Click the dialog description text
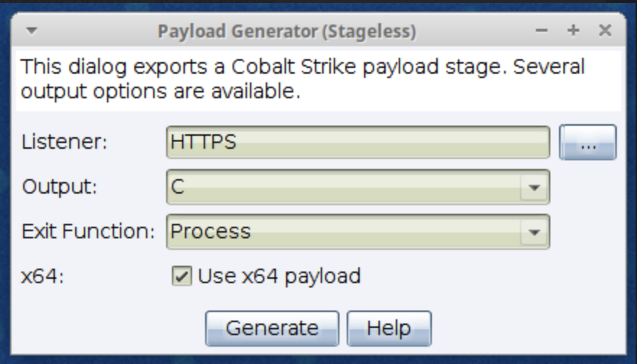The width and height of the screenshot is (637, 364). point(303,79)
